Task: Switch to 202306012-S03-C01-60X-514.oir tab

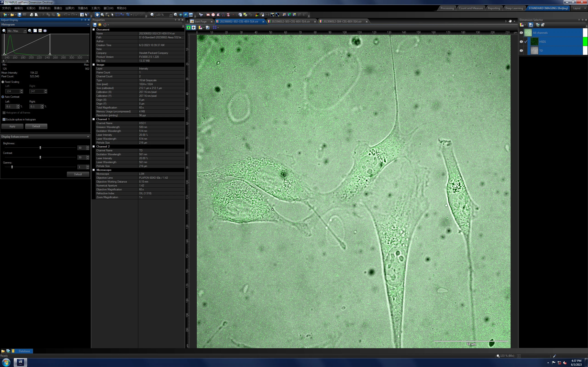Action: tap(291, 21)
